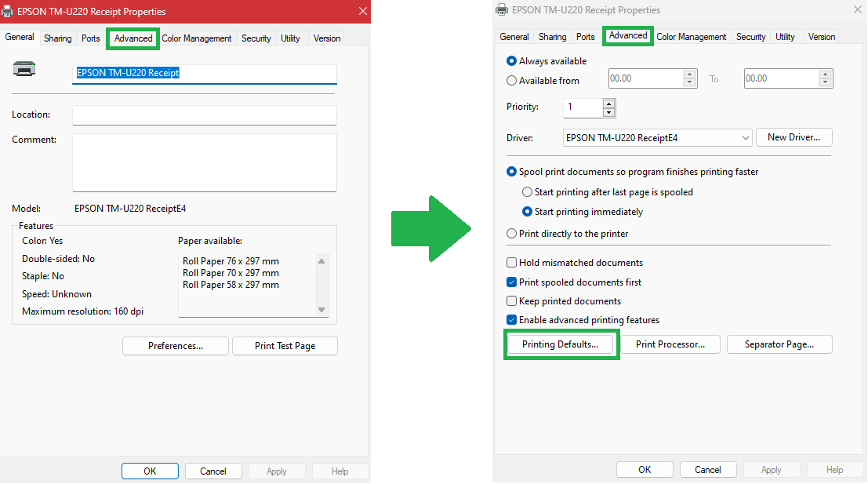Image resolution: width=868 pixels, height=484 pixels.
Task: Select Always available radio button
Action: tap(511, 61)
